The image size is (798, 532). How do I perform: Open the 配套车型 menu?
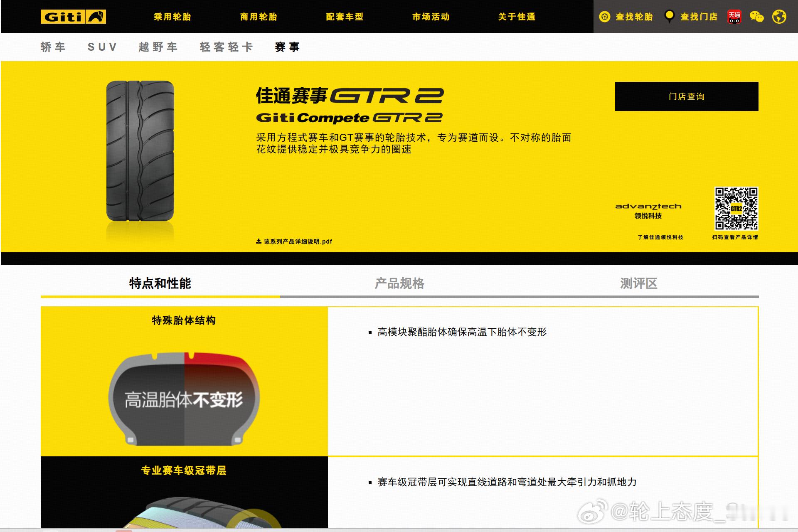(x=345, y=17)
